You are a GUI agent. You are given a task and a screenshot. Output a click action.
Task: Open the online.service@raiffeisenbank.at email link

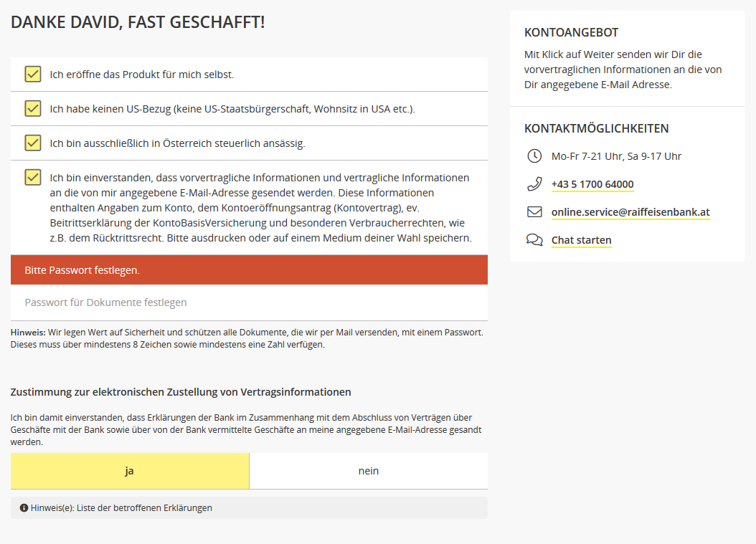[x=630, y=211]
